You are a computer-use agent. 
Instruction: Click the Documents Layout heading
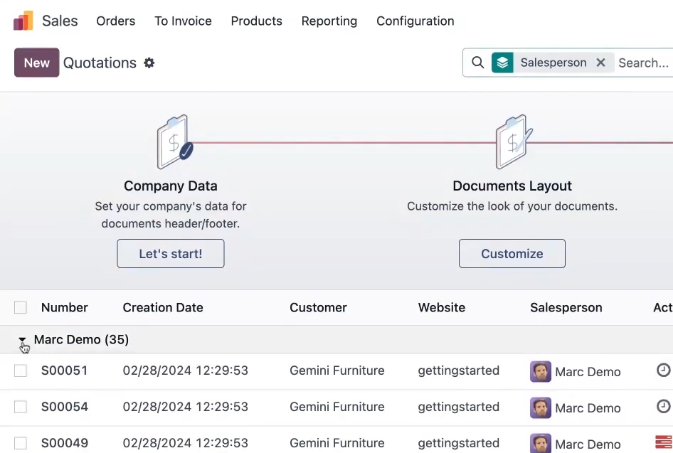pos(512,186)
